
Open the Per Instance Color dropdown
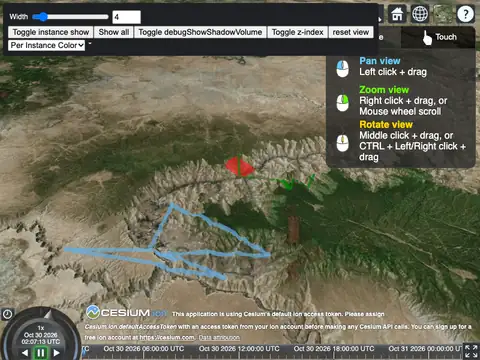click(x=47, y=45)
